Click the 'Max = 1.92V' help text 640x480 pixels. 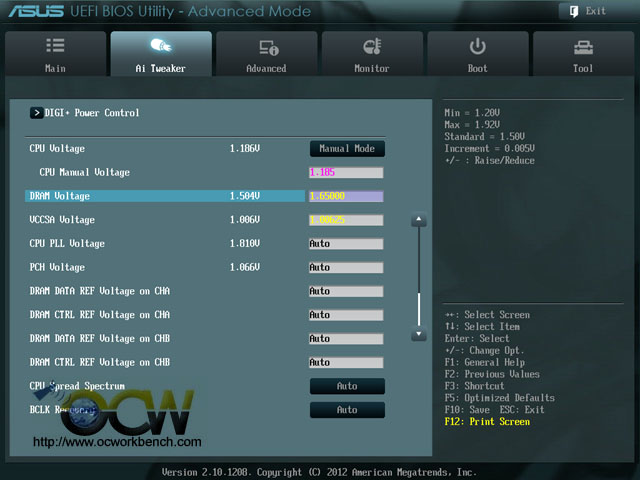(472, 125)
